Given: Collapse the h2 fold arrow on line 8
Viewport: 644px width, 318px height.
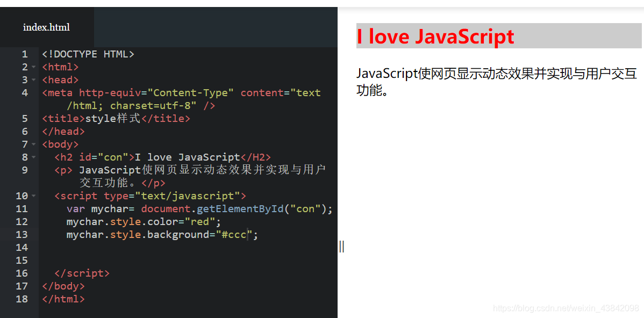Looking at the screenshot, I should (x=34, y=157).
